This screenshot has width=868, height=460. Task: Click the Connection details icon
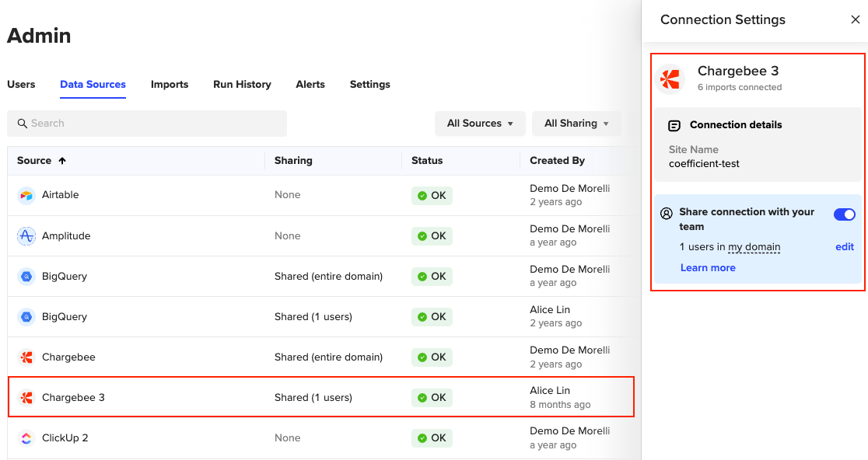pyautogui.click(x=675, y=125)
